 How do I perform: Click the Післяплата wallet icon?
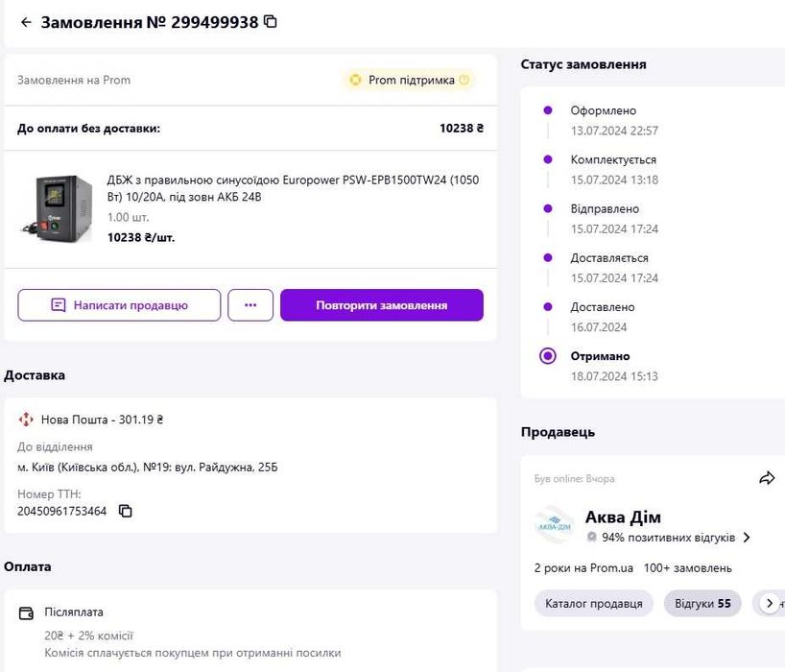pyautogui.click(x=26, y=612)
